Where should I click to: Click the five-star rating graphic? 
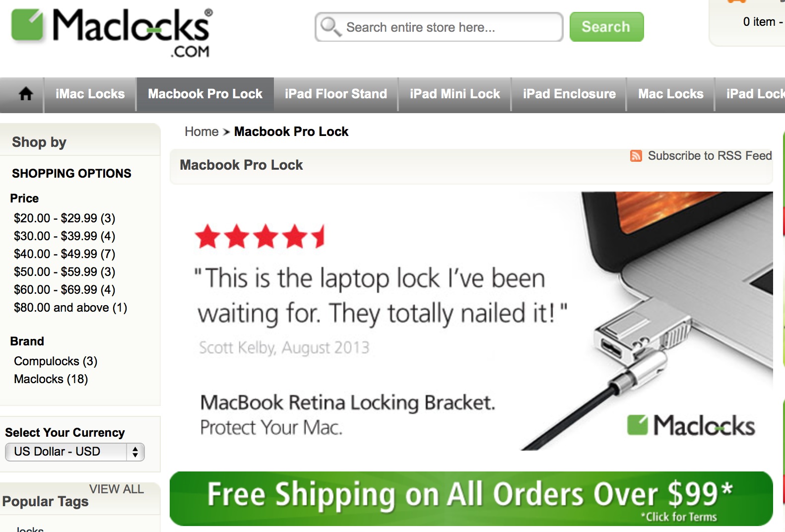point(260,236)
